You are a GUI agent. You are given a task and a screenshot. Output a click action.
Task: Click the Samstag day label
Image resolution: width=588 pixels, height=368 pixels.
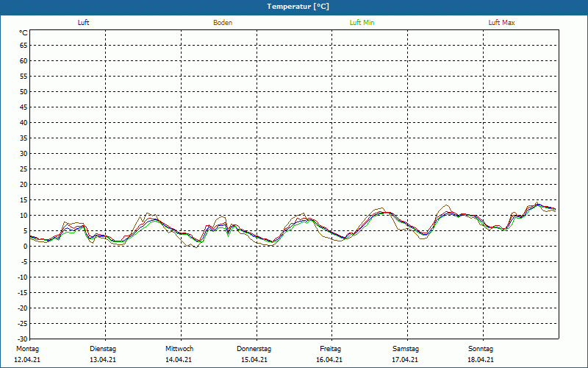406,349
